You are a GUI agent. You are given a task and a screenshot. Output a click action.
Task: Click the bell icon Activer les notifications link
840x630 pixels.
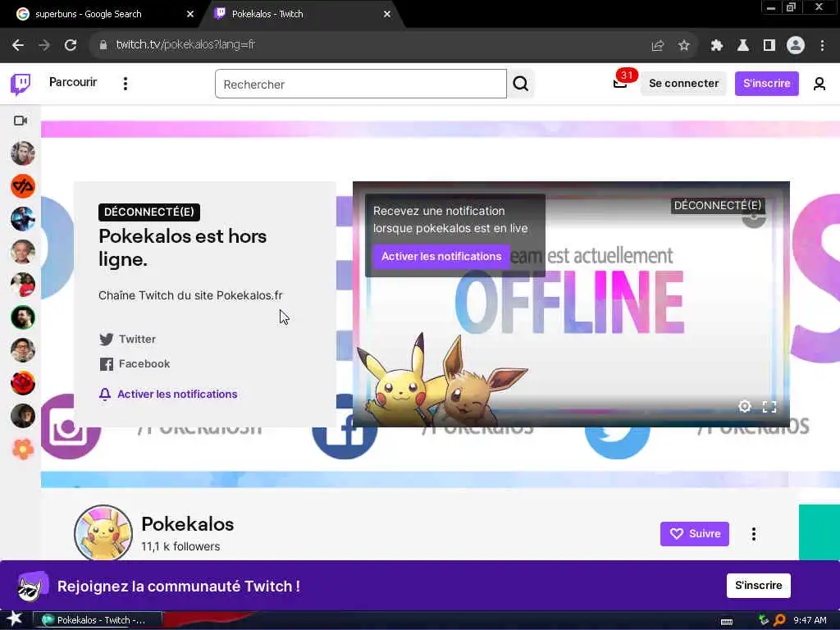(167, 394)
